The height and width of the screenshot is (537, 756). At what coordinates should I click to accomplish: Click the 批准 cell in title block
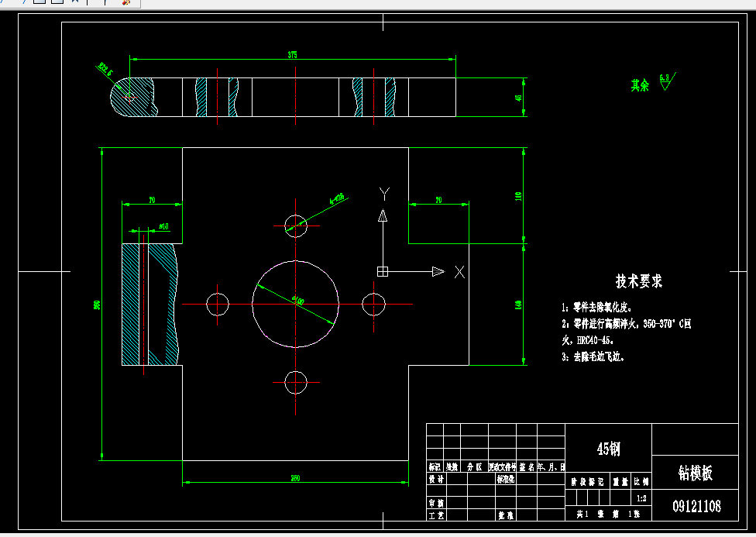pos(506,515)
